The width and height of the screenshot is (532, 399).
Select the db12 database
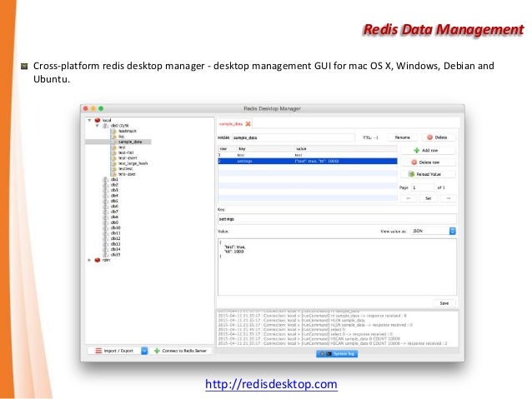pos(115,238)
